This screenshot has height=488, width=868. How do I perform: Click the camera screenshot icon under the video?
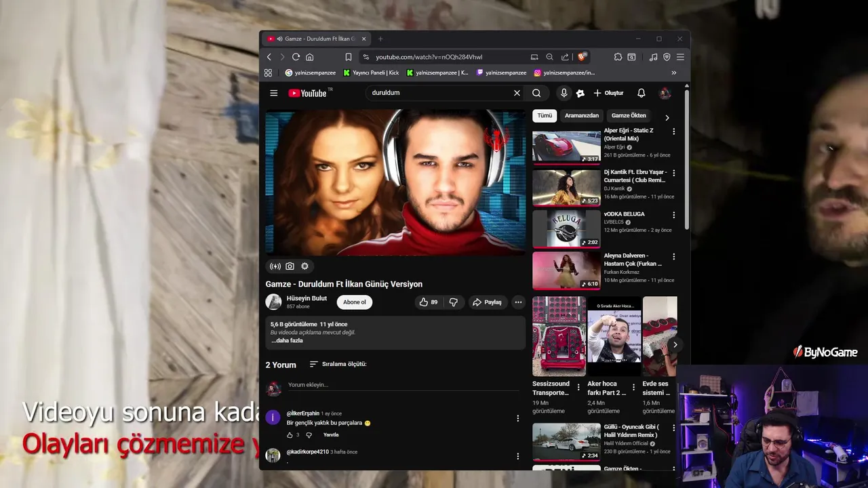(x=290, y=266)
